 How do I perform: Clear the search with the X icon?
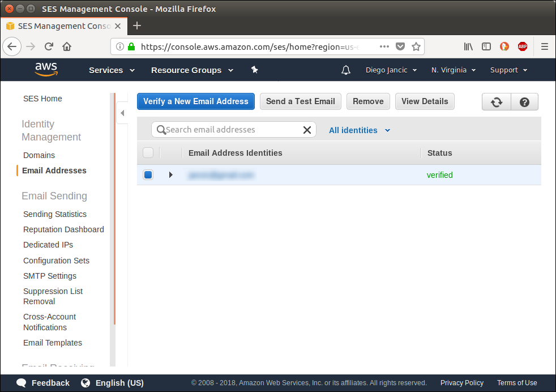click(307, 130)
